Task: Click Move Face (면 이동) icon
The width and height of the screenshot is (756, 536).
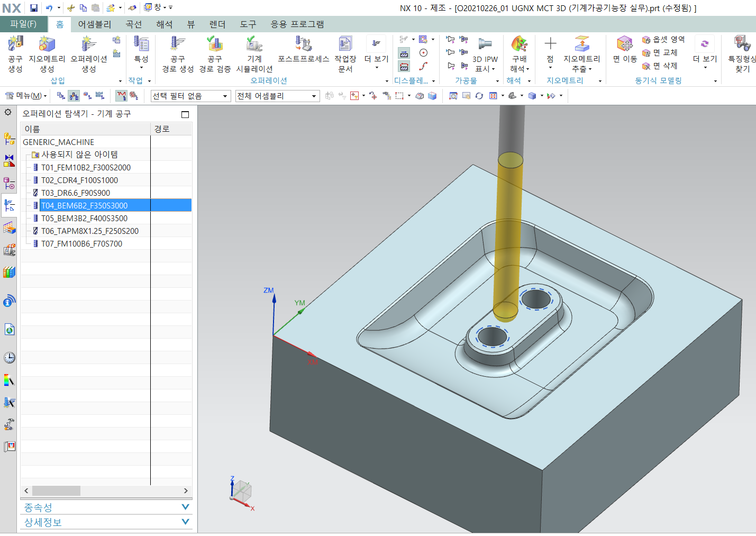Action: (x=625, y=50)
